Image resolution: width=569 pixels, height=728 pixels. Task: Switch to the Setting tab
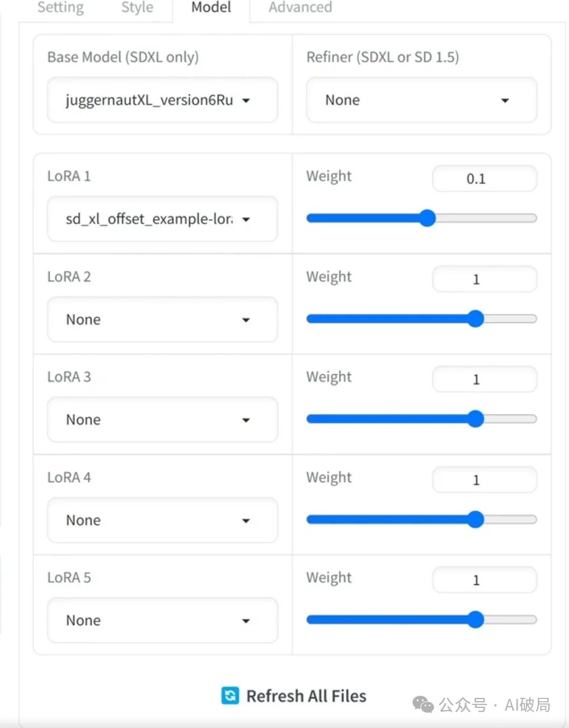coord(60,8)
